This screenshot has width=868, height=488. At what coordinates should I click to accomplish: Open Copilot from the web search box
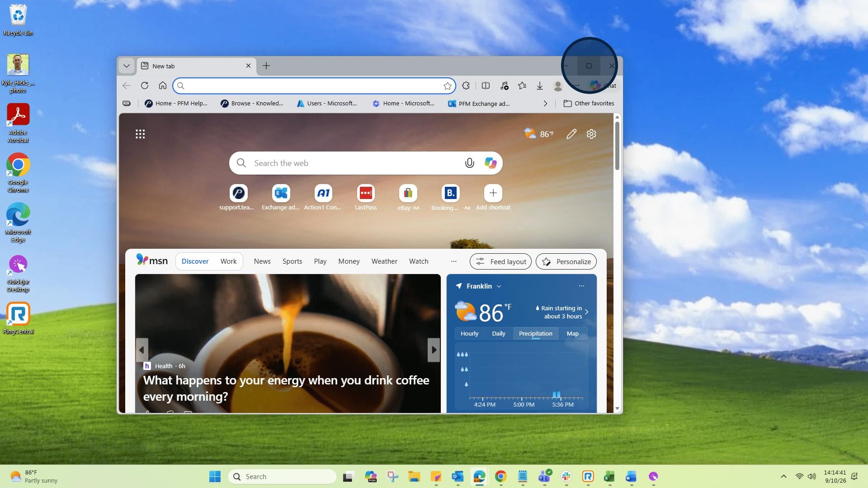(491, 163)
